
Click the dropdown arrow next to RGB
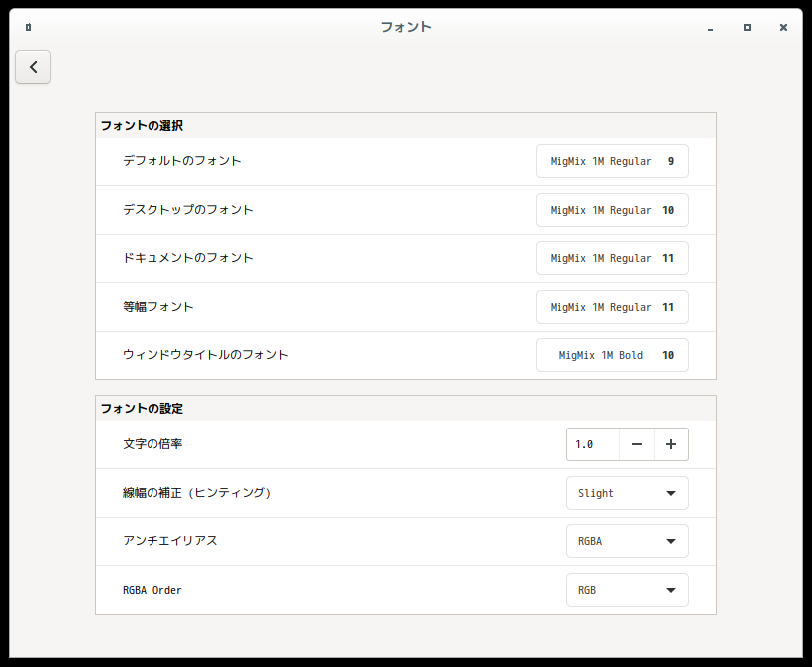click(671, 590)
